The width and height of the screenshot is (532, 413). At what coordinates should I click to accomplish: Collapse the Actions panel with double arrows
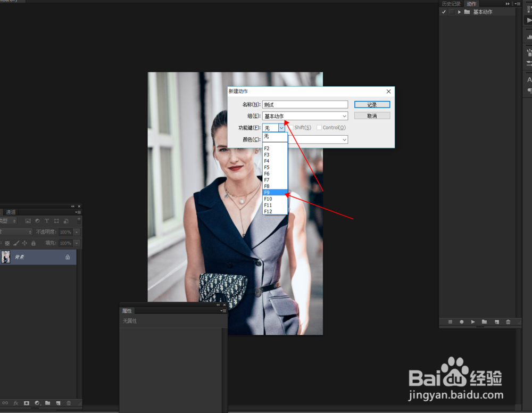pyautogui.click(x=508, y=4)
